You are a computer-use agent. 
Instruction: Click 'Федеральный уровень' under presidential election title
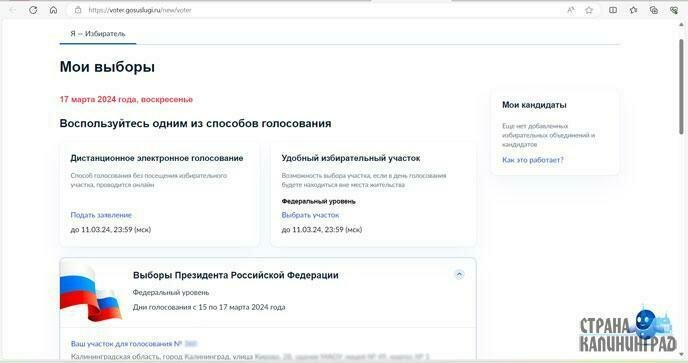point(171,292)
